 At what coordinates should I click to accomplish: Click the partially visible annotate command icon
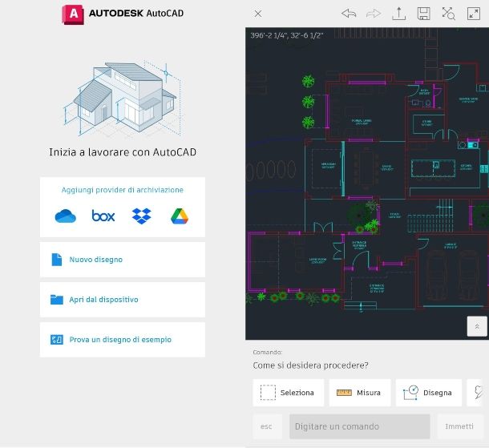pos(478,393)
